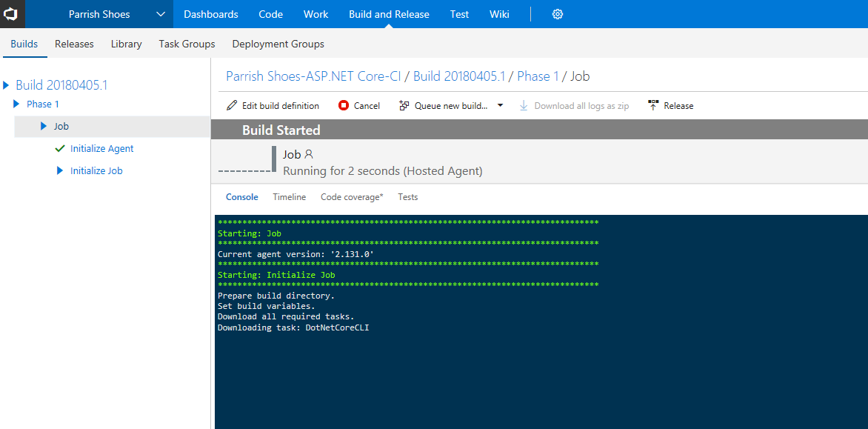Click the download logs arrow icon
868x429 pixels.
(x=524, y=106)
